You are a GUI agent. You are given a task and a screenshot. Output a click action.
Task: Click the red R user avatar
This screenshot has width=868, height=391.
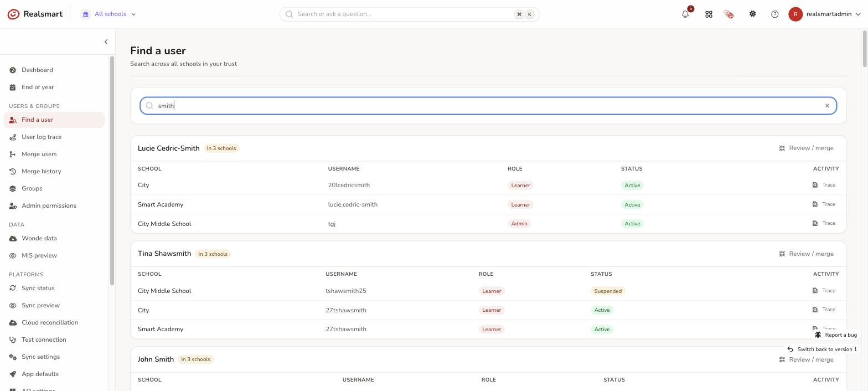(795, 14)
